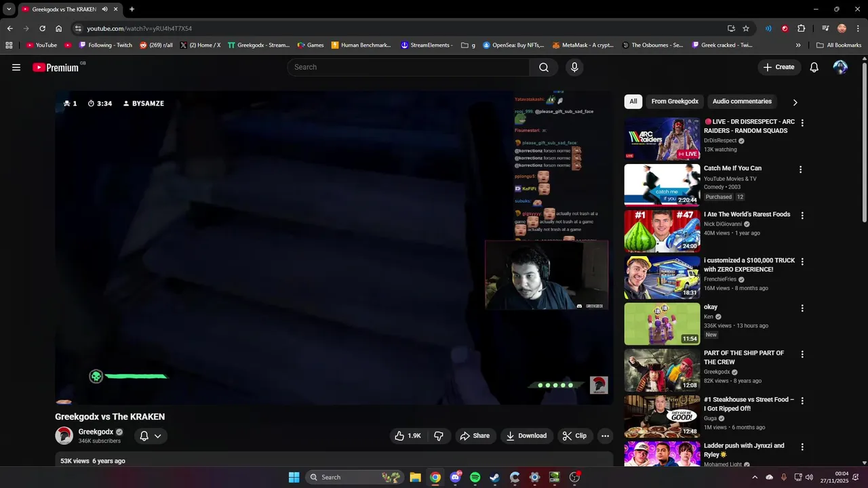Click the YouTube search input field
Screen dimensions: 868x488
coord(408,67)
